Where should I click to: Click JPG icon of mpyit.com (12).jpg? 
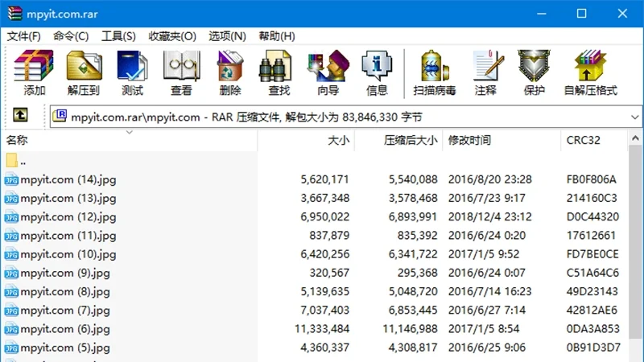coord(11,217)
